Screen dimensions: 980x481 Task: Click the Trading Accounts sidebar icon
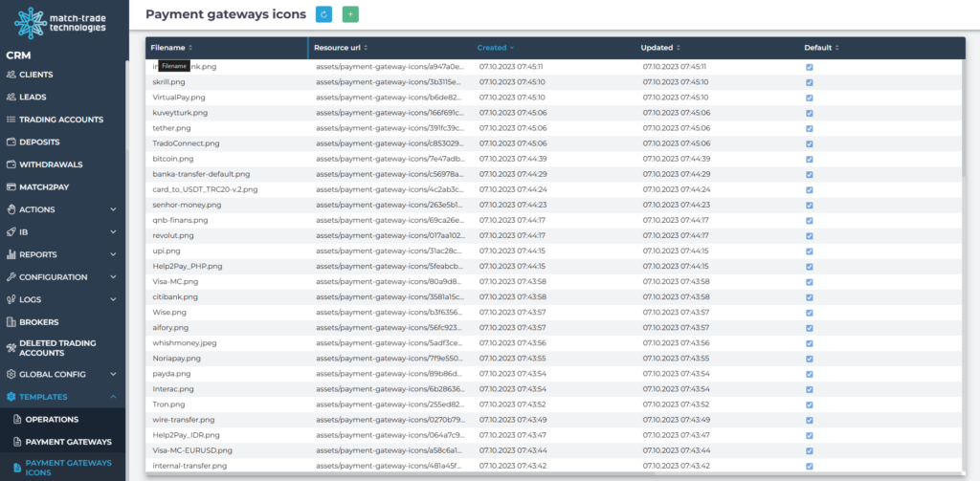point(11,120)
